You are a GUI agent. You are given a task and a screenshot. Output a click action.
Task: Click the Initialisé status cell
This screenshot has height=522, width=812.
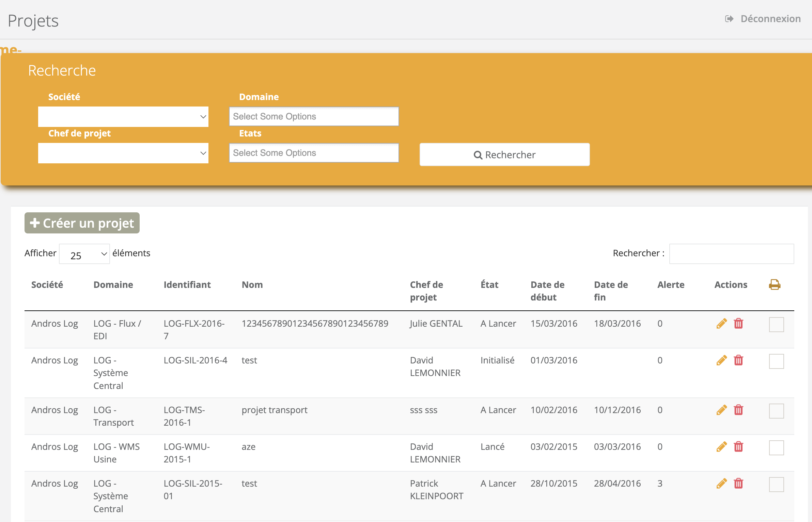click(x=497, y=360)
